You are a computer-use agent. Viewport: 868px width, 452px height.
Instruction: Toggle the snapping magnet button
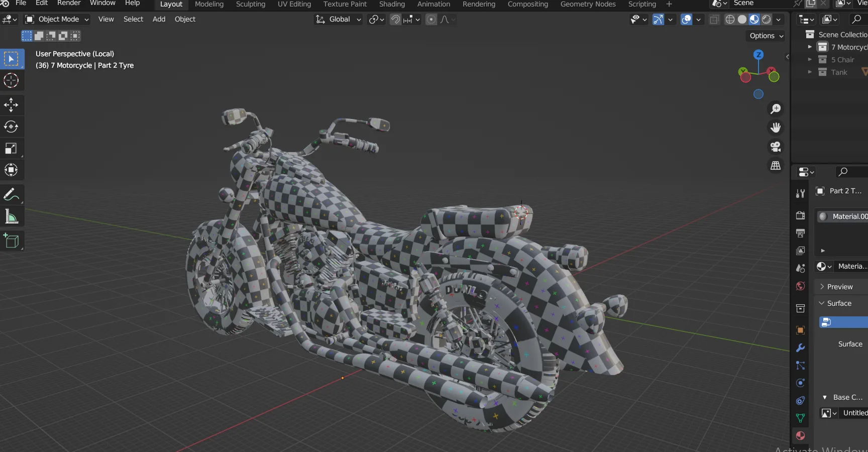[396, 20]
